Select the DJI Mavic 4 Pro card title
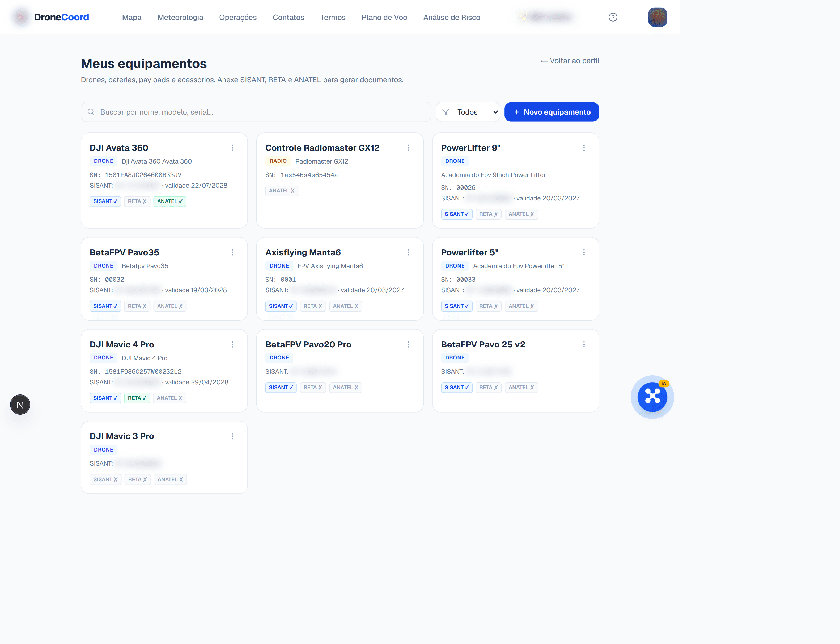The width and height of the screenshot is (840, 644). [x=122, y=345]
